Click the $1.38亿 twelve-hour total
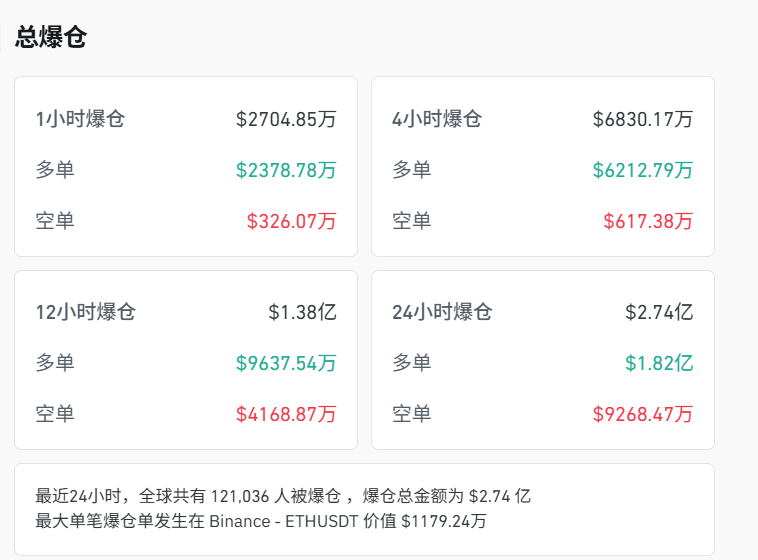 302,312
